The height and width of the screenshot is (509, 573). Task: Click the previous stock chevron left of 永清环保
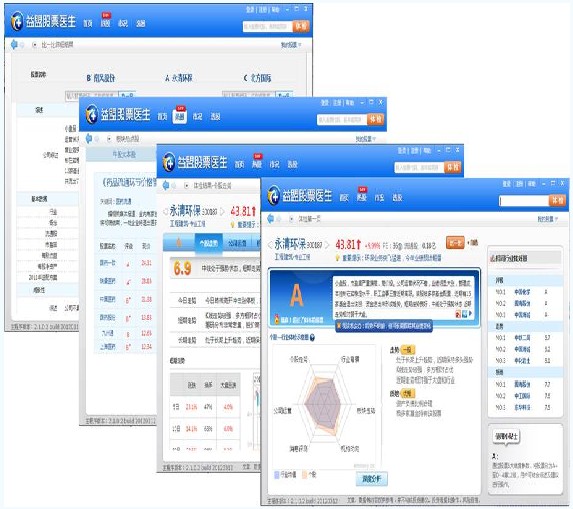[270, 244]
